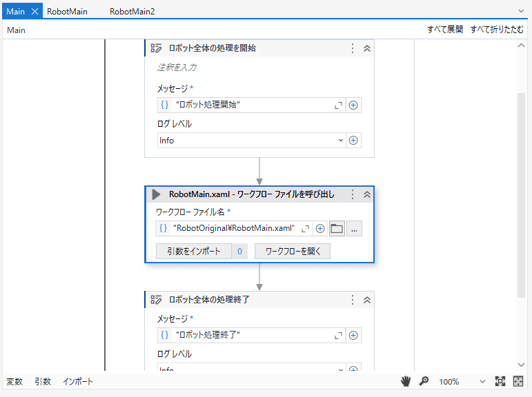Select RobotMain.xaml activity title text
Screen dimensions: 532x397
(x=252, y=194)
